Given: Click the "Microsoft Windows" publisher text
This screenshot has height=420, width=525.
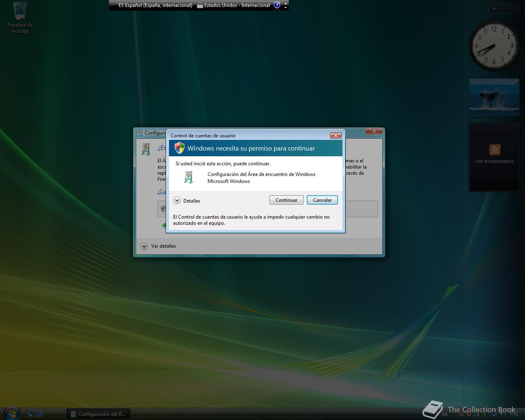Looking at the screenshot, I should tap(228, 181).
